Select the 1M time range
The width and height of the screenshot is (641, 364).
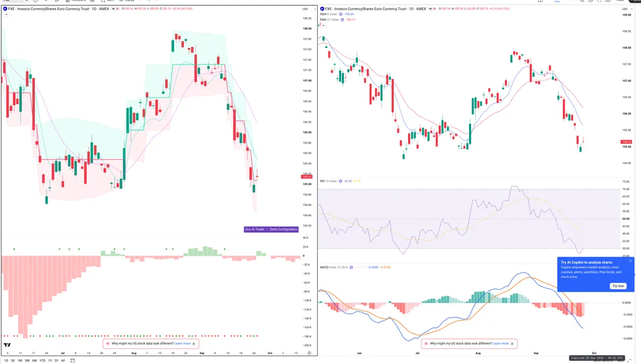(20, 361)
